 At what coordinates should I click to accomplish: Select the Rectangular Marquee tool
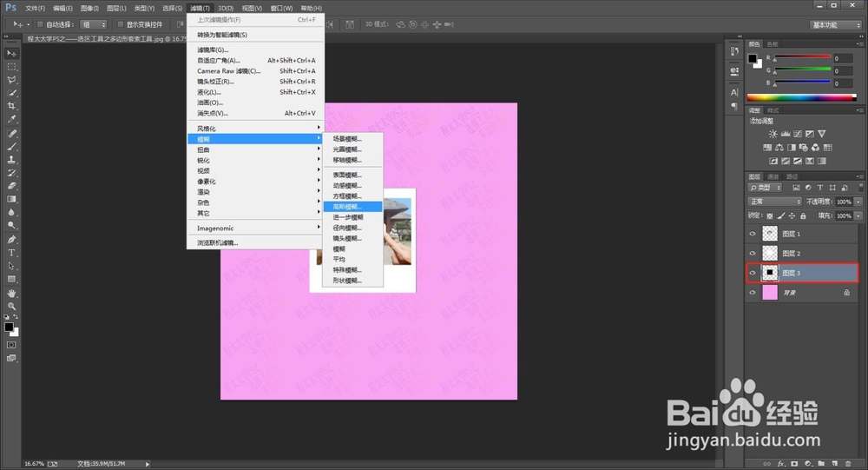click(11, 67)
